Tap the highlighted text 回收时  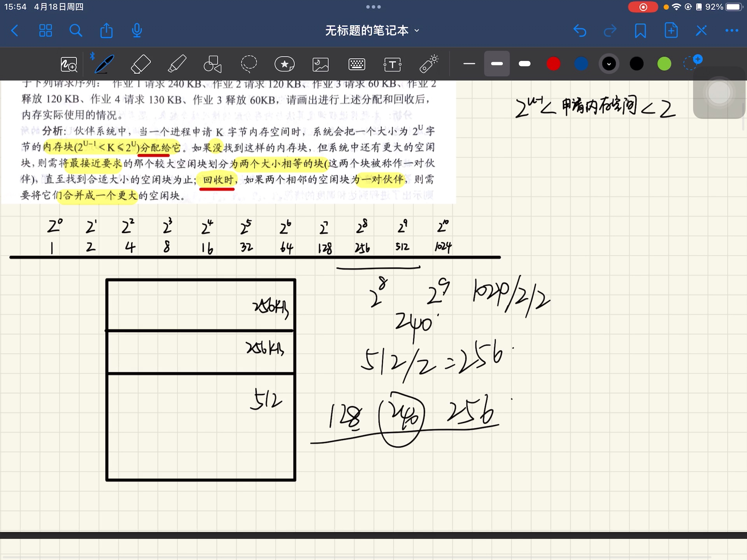(218, 180)
